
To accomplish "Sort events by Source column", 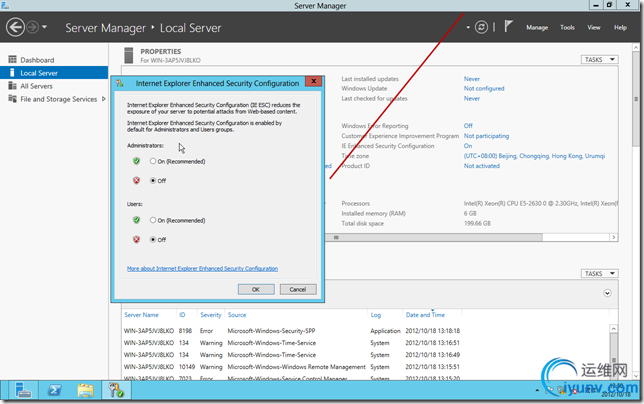I will pos(237,315).
